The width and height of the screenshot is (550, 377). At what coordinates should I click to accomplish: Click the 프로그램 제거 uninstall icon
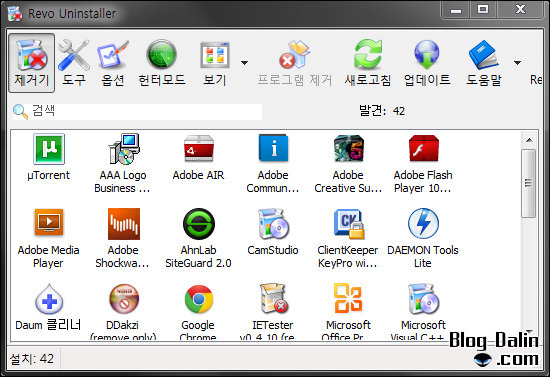295,55
